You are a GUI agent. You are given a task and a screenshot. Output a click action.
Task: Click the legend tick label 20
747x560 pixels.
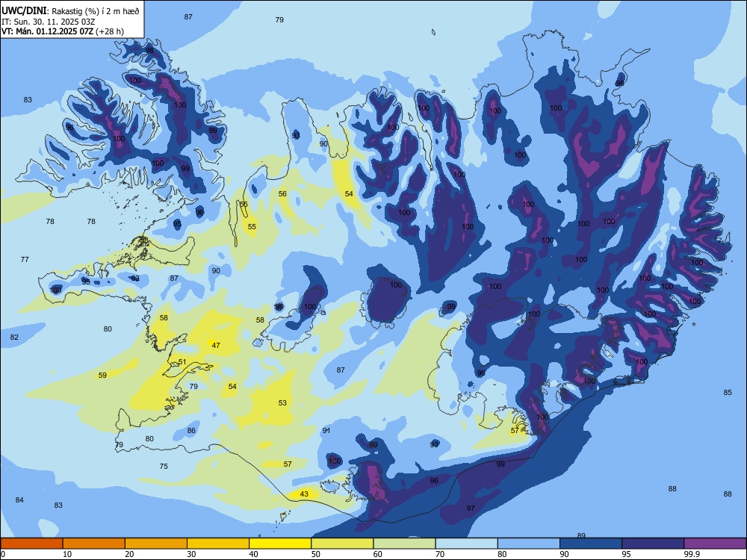(x=129, y=554)
